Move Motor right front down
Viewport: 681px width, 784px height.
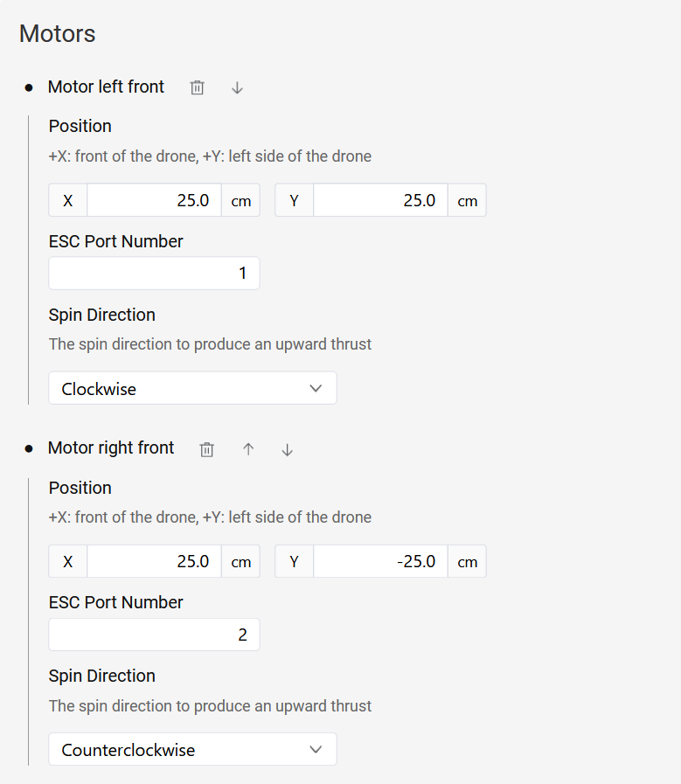click(x=288, y=449)
